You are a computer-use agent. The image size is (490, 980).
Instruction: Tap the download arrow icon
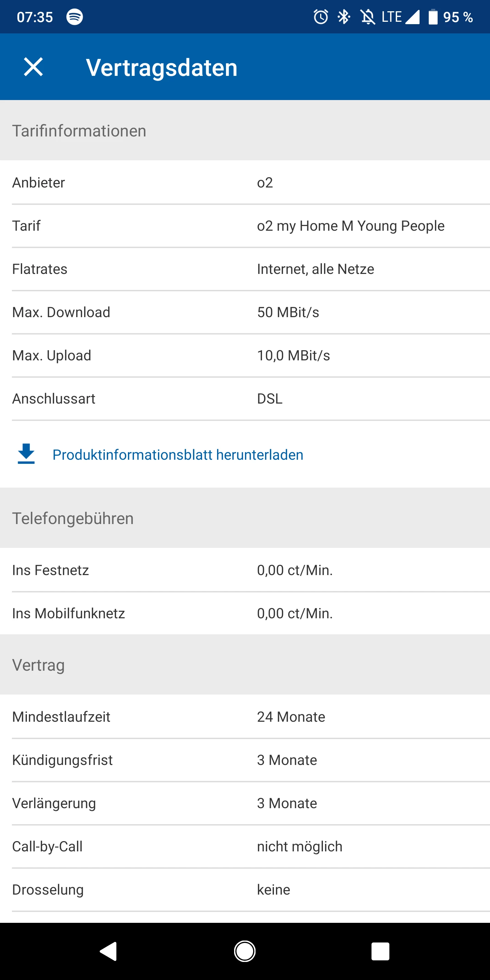[26, 454]
